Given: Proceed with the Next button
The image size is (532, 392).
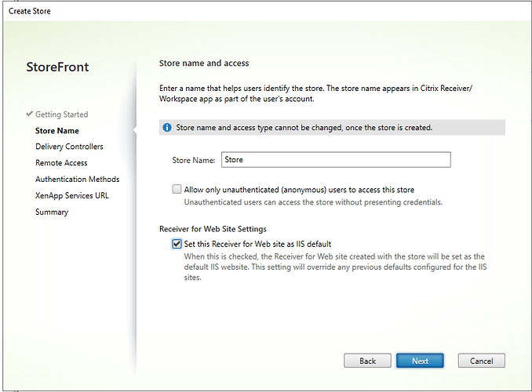Looking at the screenshot, I should 420,361.
